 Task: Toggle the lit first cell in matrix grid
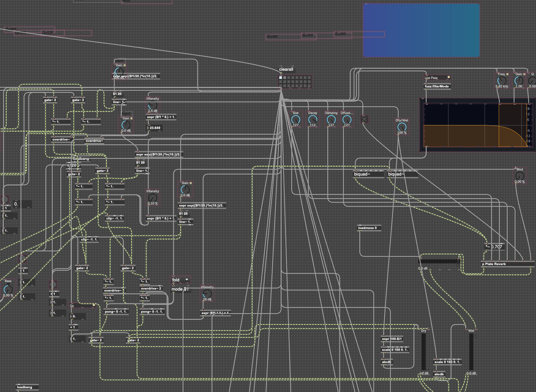click(281, 78)
